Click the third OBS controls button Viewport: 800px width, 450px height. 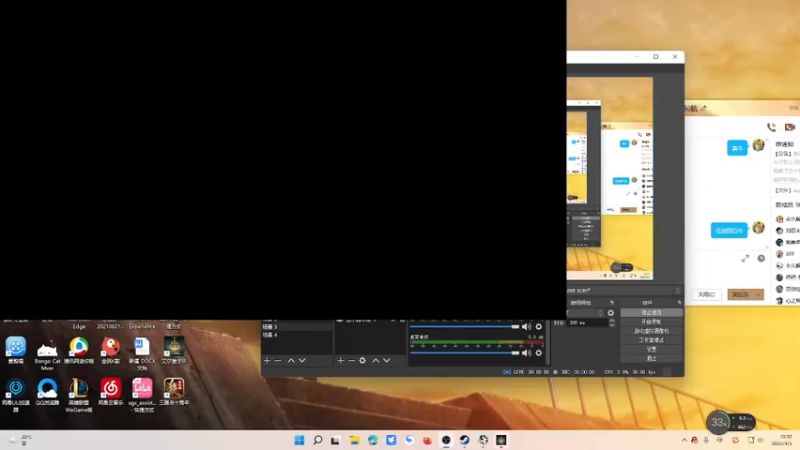[x=652, y=331]
